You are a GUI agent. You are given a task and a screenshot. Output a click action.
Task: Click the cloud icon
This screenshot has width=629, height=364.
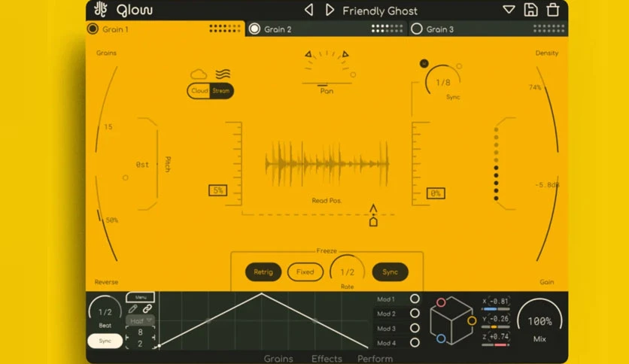click(199, 74)
